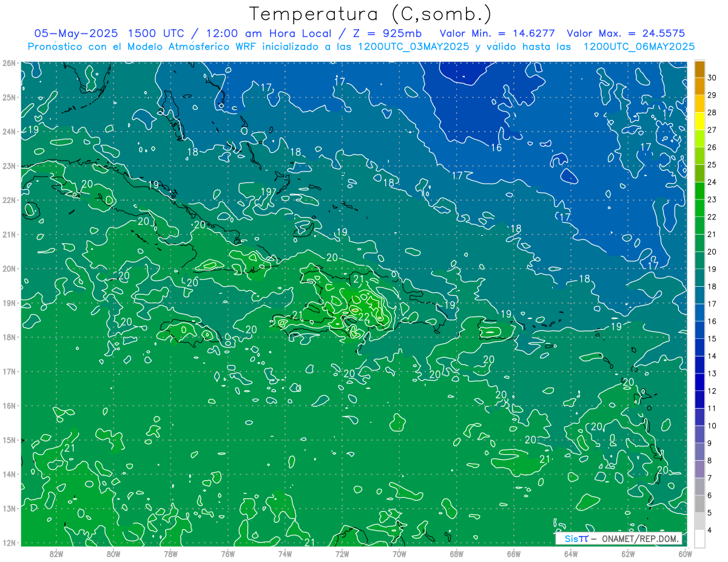
Task: Click the '1500 UTC' time text
Action: 157,33
